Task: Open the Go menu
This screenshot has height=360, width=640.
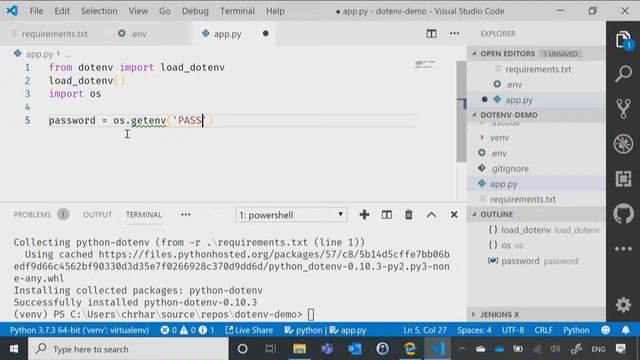Action: [164, 11]
